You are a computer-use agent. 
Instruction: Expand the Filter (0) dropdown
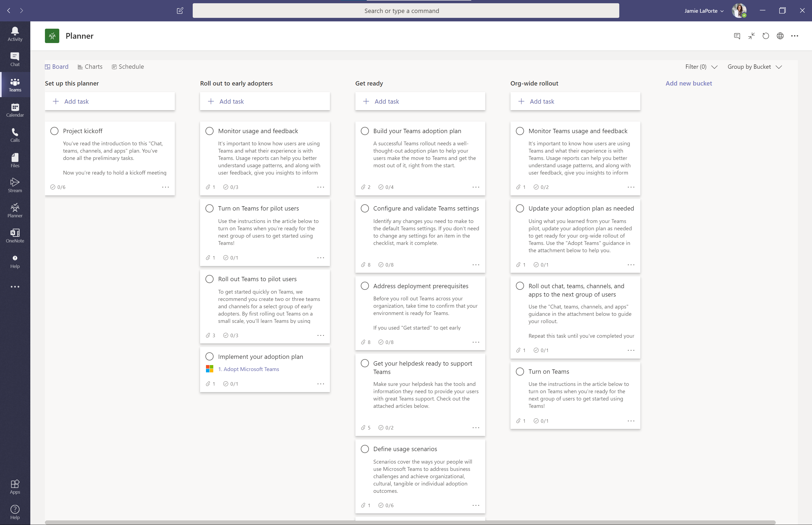701,67
